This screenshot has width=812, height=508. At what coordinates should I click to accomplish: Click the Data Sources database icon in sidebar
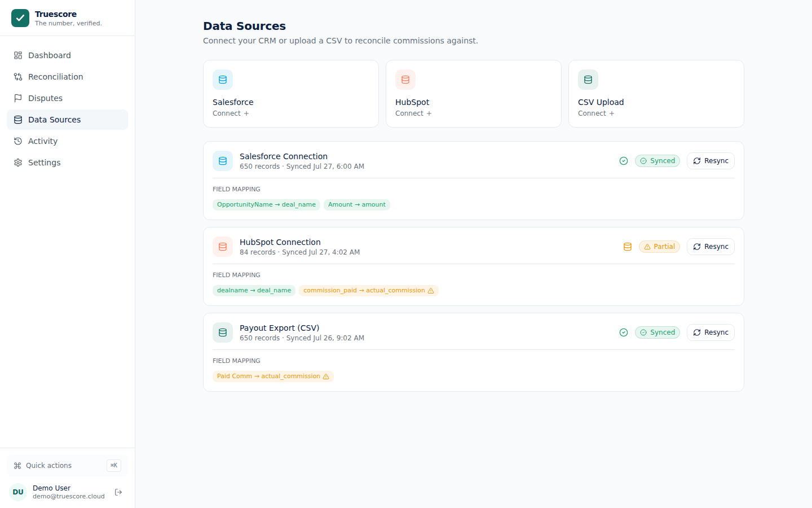[x=18, y=120]
